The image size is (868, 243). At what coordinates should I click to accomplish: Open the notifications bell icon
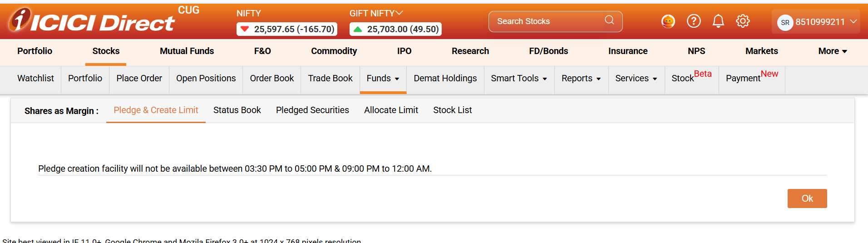click(x=718, y=21)
